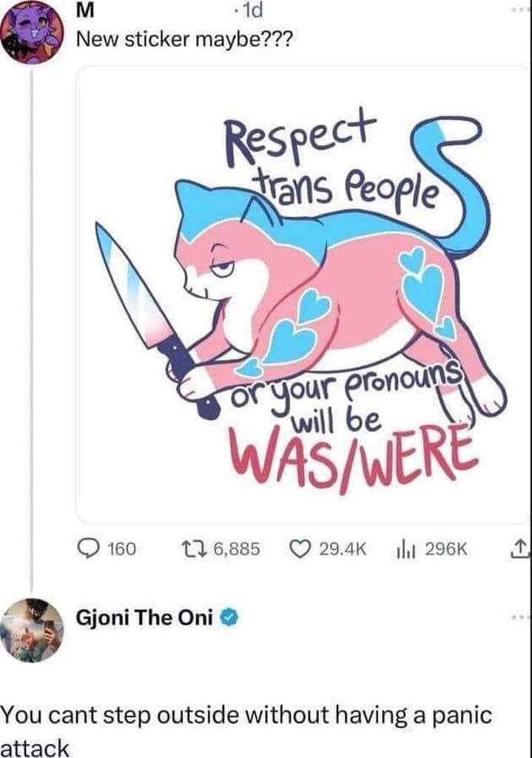The image size is (532, 758).
Task: Click the reply speech bubble icon
Action: coord(89,549)
